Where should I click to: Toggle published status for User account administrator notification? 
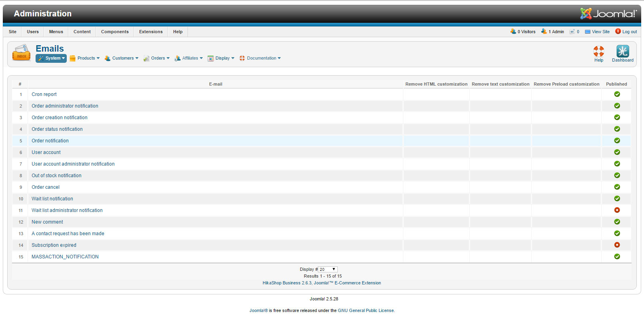(x=617, y=164)
